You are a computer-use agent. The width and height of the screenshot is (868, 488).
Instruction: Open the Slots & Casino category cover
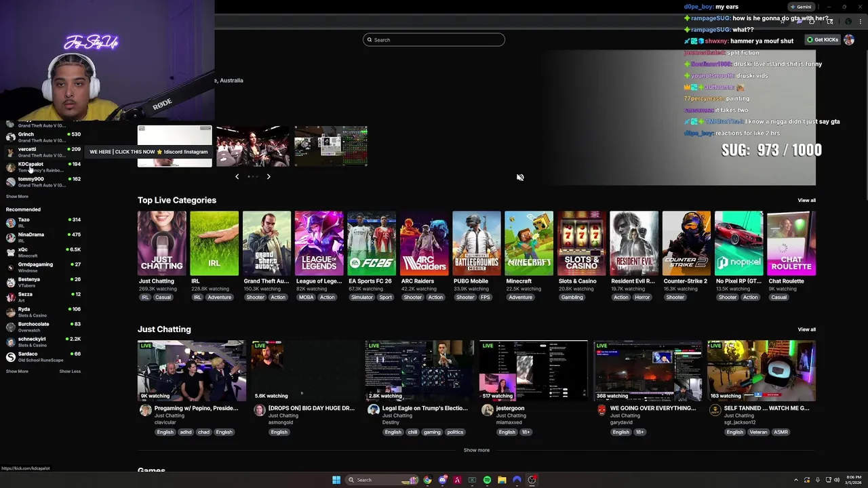[582, 243]
